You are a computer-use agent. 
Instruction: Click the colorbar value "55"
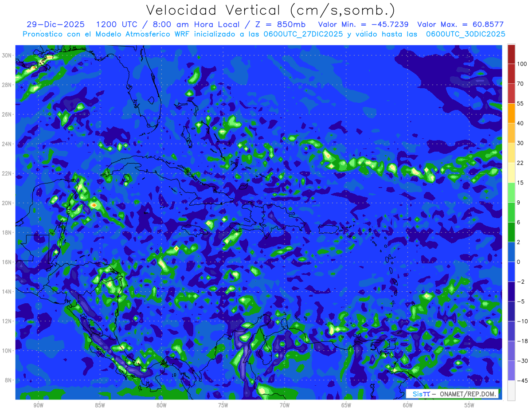pos(520,103)
